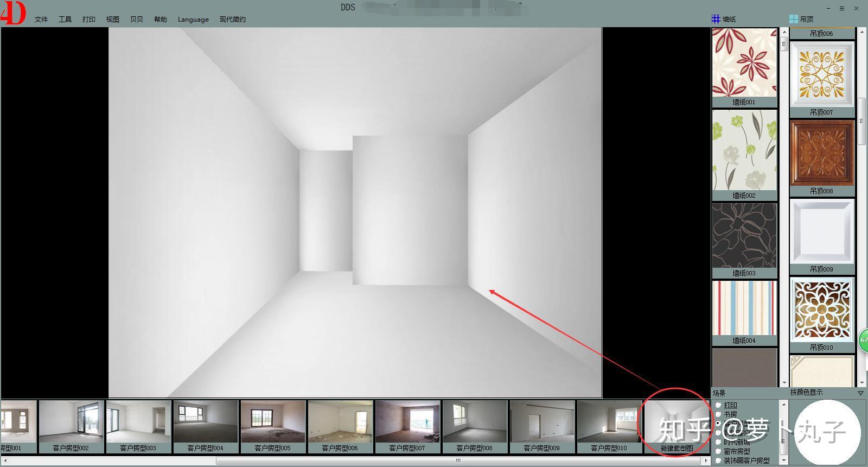Click the white circular color swatch
The width and height of the screenshot is (868, 467).
pos(827,433)
